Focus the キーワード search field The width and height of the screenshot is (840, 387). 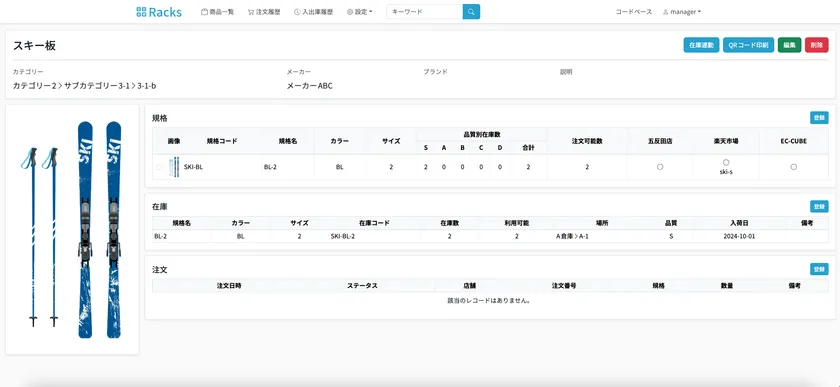coord(424,12)
